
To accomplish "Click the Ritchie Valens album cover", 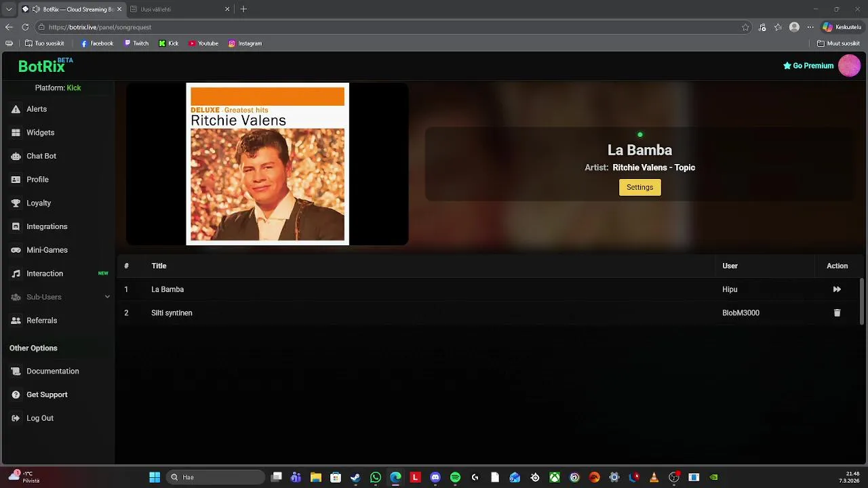I will click(x=267, y=164).
